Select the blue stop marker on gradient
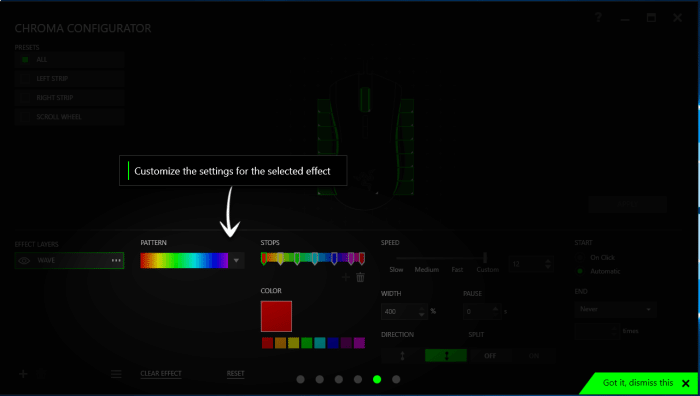 (334, 258)
